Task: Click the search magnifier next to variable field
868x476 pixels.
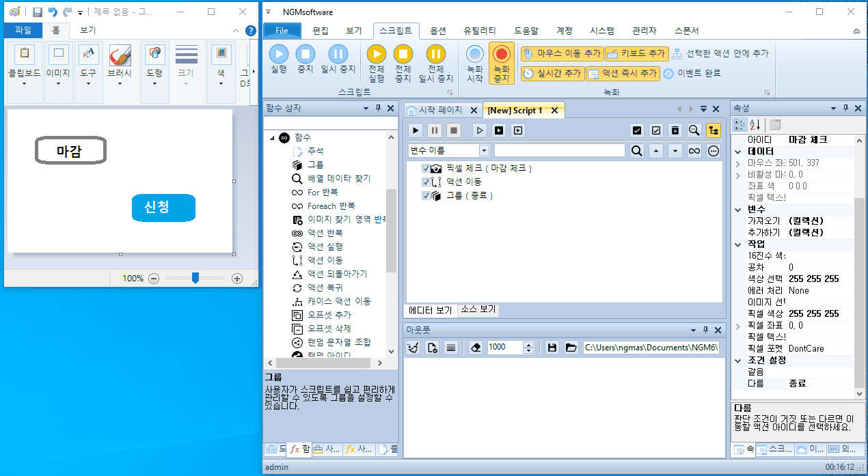Action: tap(637, 150)
